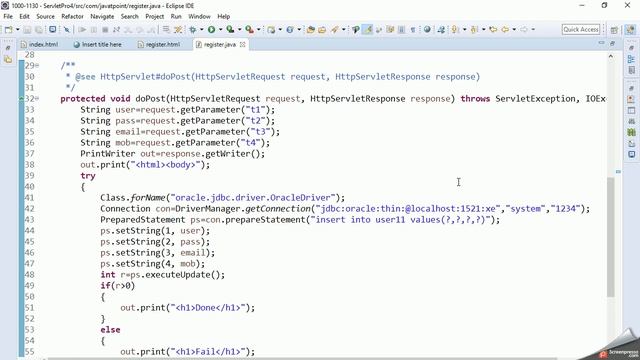The width and height of the screenshot is (640, 360).
Task: Click the New file wizard icon
Action: coord(8,29)
